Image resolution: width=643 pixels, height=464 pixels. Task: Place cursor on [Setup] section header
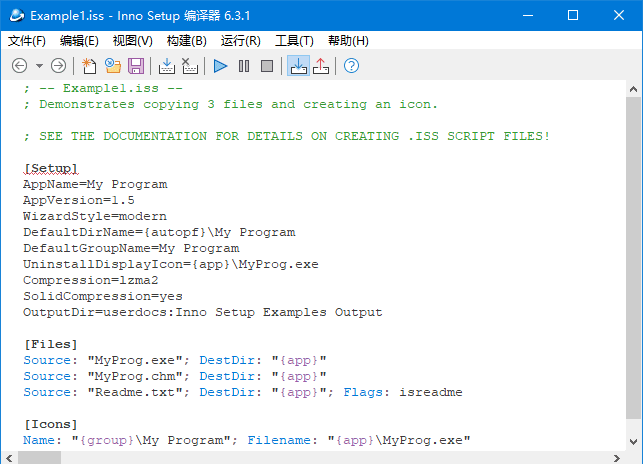point(50,168)
